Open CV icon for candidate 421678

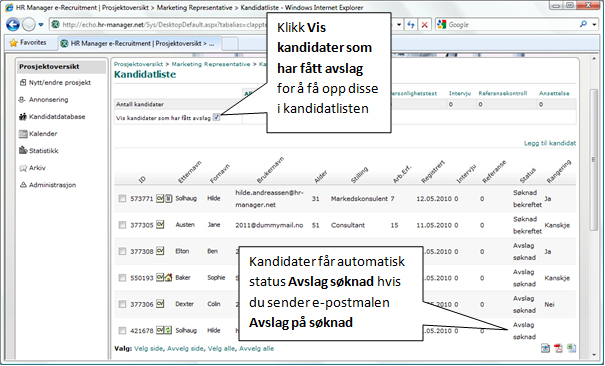coord(160,330)
